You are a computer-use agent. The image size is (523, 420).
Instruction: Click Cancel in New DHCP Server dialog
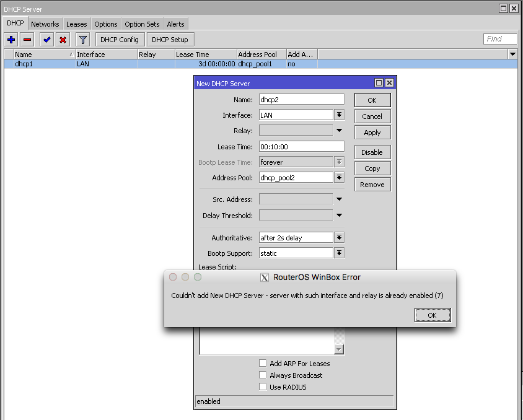coord(372,116)
